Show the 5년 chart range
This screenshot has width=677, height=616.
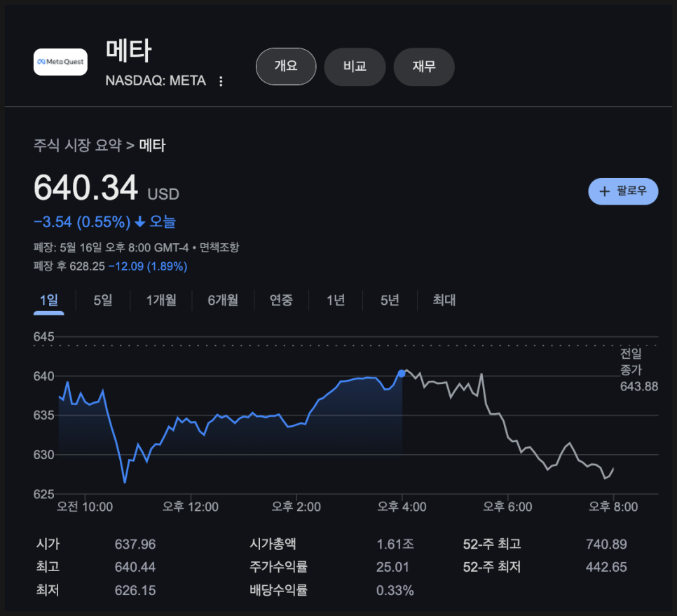tap(390, 300)
